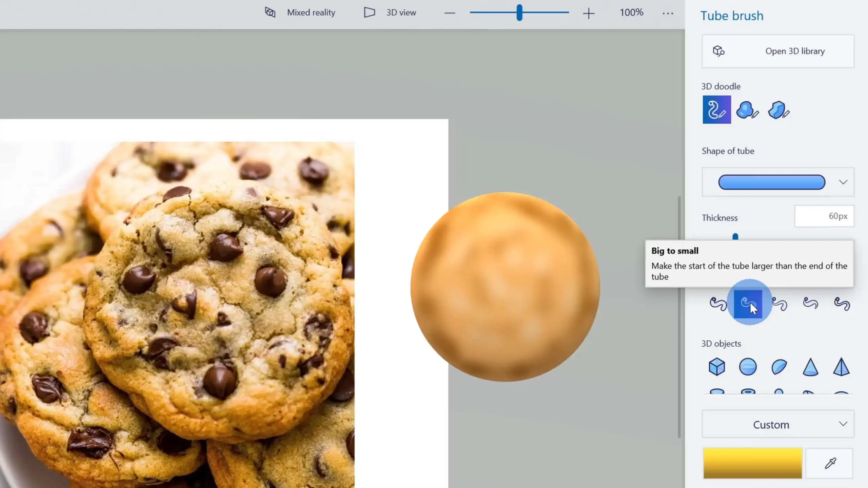Click Open 3D library button

pyautogui.click(x=778, y=51)
